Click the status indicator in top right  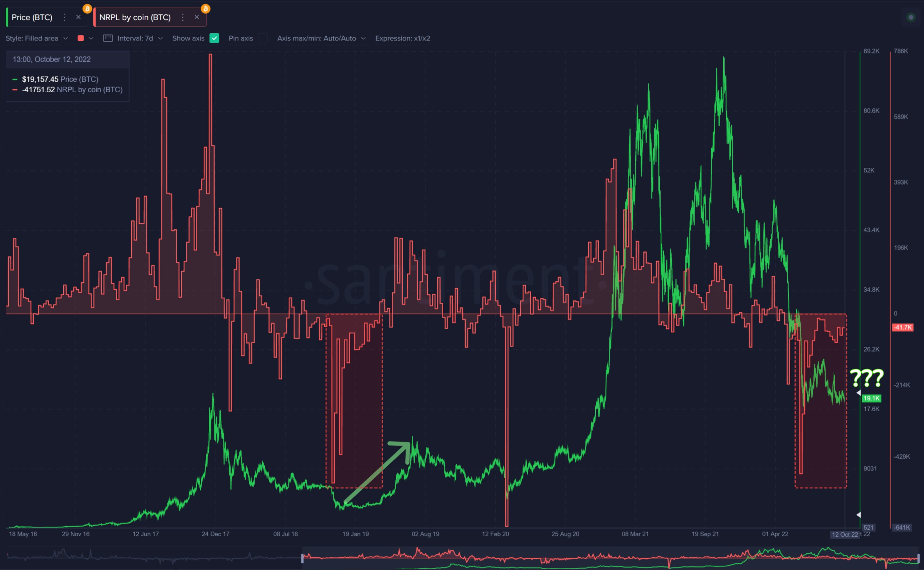coord(911,17)
